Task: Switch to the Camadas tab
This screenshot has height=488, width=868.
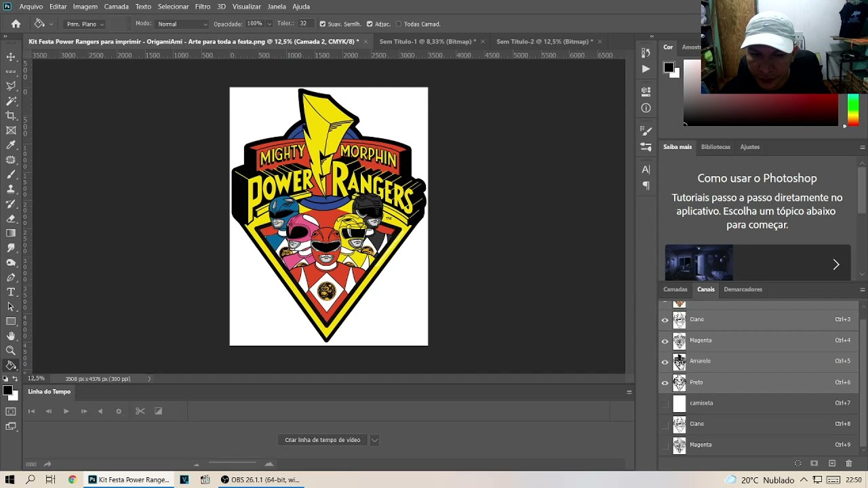Action: tap(675, 289)
